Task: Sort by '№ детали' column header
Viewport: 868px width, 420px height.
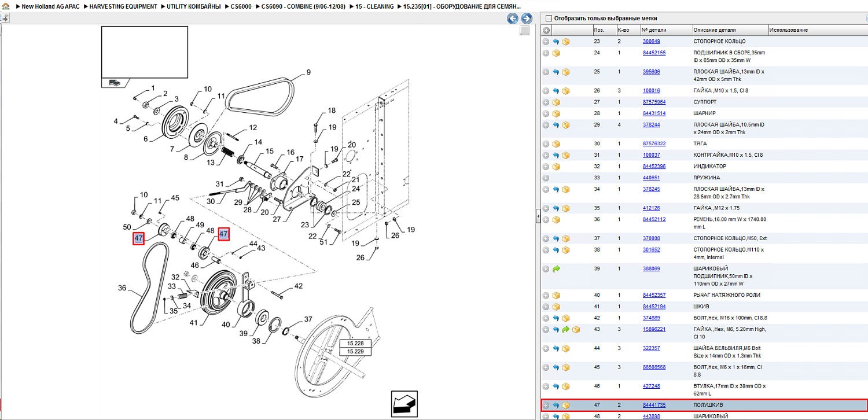Action: [x=666, y=30]
